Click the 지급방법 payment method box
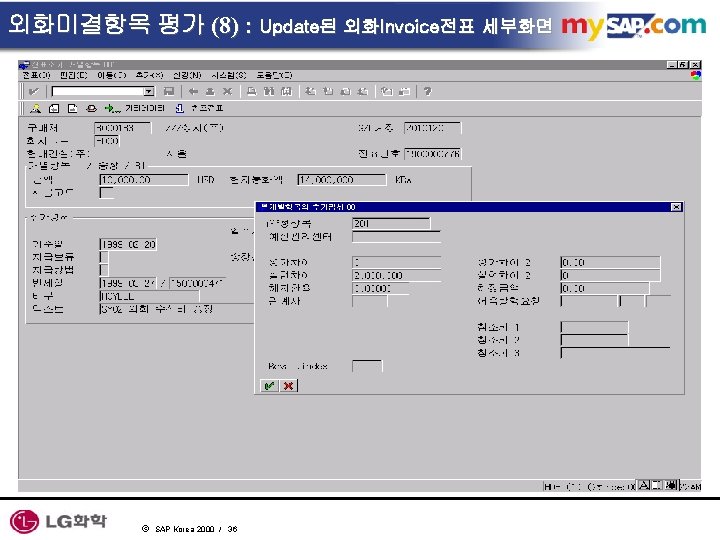 coord(104,270)
